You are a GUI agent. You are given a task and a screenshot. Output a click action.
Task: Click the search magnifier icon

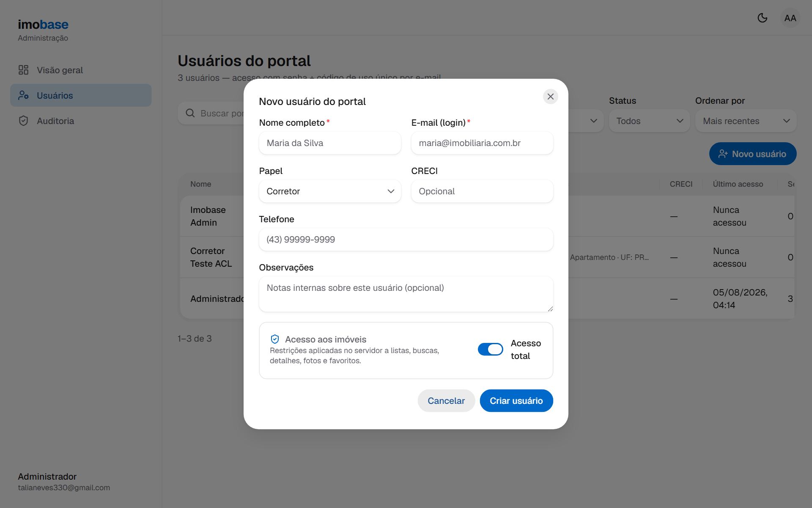(190, 113)
